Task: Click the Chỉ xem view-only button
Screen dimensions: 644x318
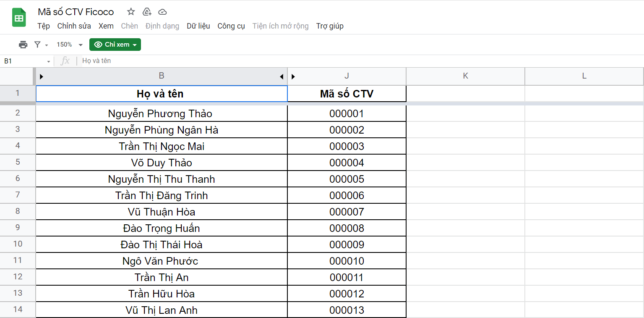Action: pos(115,45)
